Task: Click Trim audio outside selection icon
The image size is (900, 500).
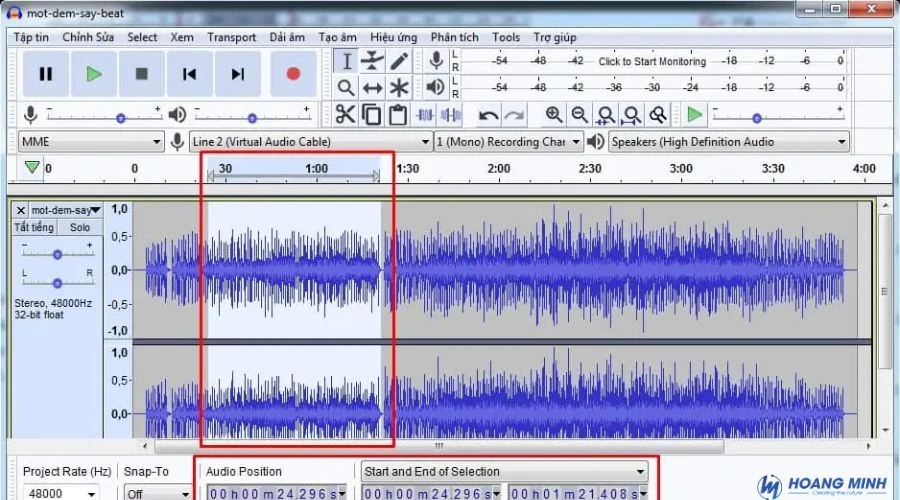Action: point(425,115)
